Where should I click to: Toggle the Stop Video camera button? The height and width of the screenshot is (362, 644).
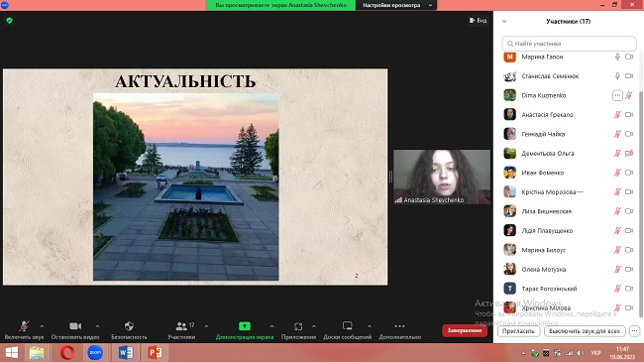pos(75,326)
